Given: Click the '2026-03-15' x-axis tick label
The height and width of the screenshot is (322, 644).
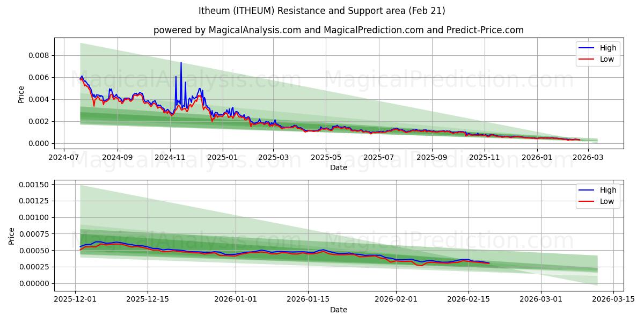Looking at the screenshot, I should [613, 299].
